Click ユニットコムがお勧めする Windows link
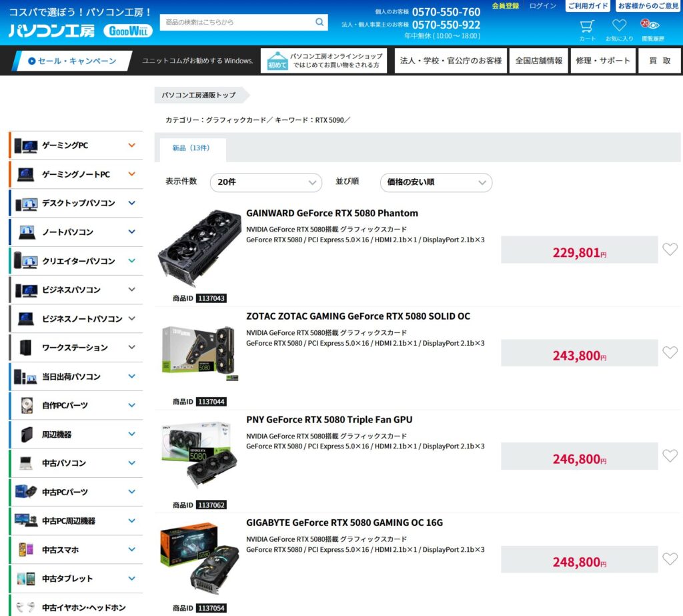The image size is (683, 616). (x=197, y=61)
